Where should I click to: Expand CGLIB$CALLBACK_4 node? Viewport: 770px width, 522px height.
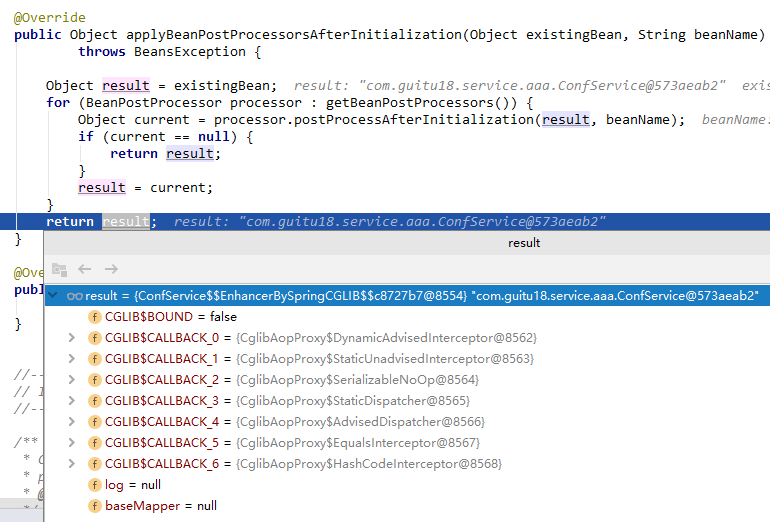[x=72, y=422]
